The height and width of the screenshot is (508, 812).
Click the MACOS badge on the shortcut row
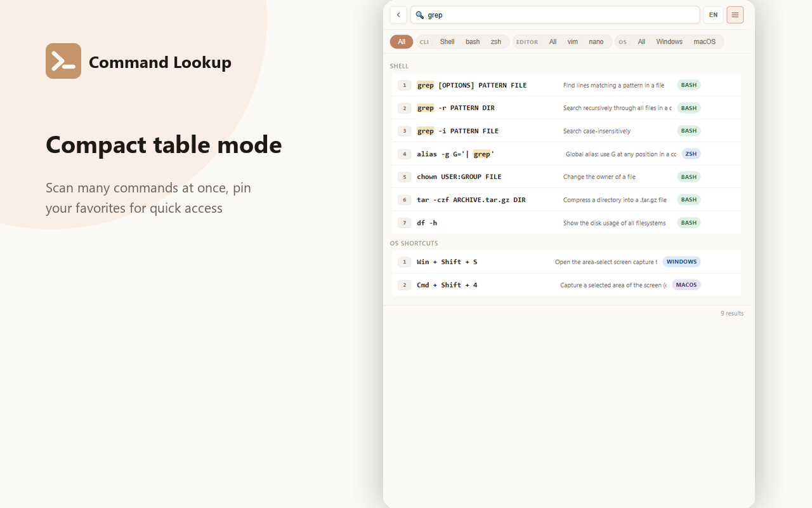point(686,284)
